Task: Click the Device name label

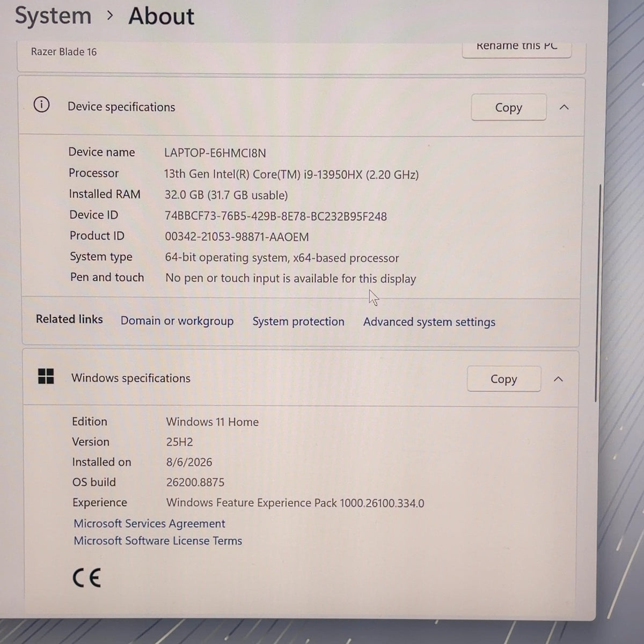Action: [x=101, y=152]
